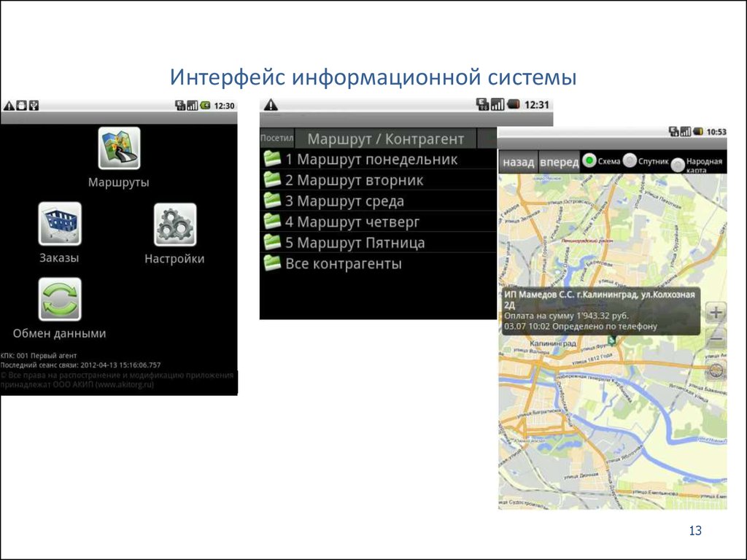Click the Маршрут / Контрагент column header
The height and width of the screenshot is (560, 747).
coord(385,139)
